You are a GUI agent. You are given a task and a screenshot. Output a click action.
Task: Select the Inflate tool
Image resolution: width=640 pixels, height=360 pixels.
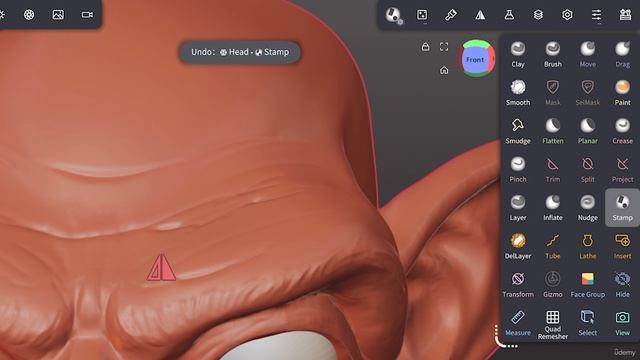click(553, 208)
